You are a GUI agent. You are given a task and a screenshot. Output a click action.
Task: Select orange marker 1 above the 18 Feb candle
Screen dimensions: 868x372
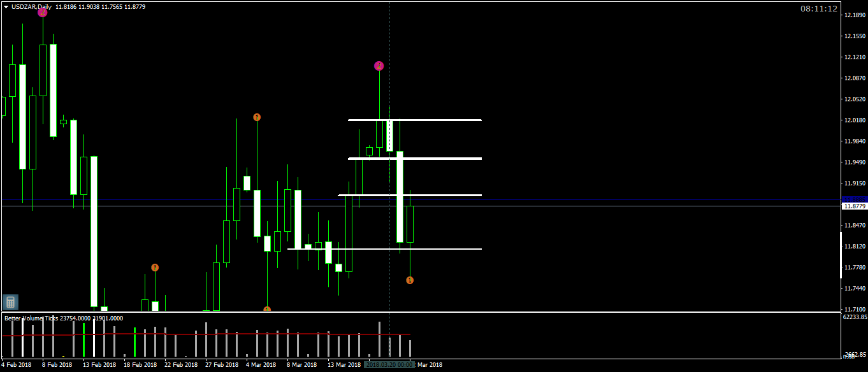(155, 268)
